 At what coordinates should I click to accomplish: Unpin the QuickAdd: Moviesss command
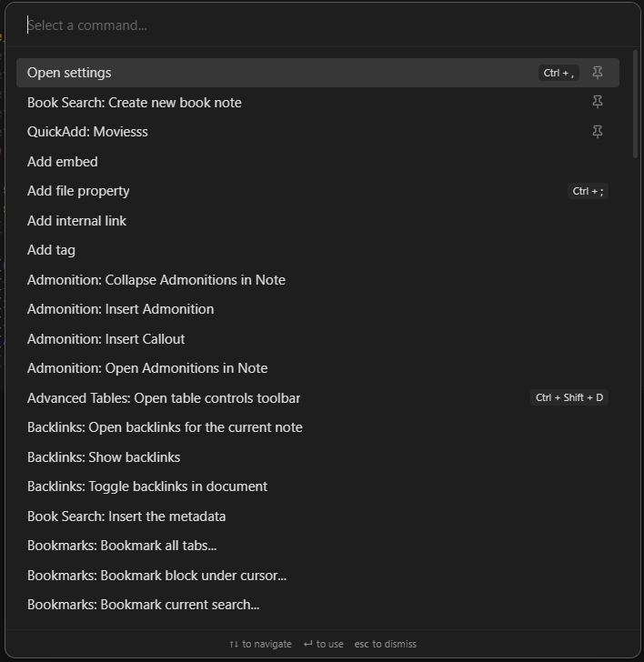coord(598,132)
